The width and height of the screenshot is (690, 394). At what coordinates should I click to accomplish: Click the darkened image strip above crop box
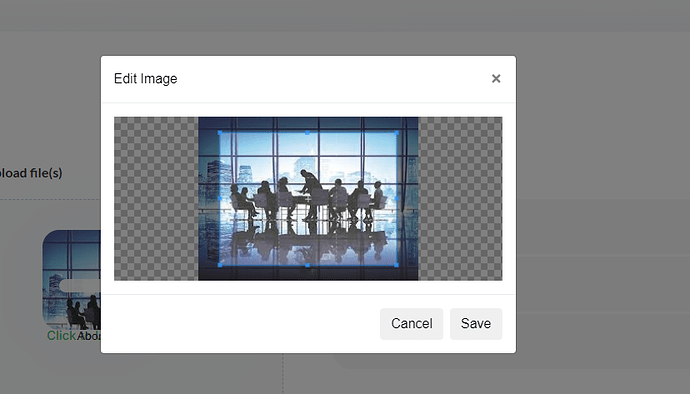pos(308,124)
